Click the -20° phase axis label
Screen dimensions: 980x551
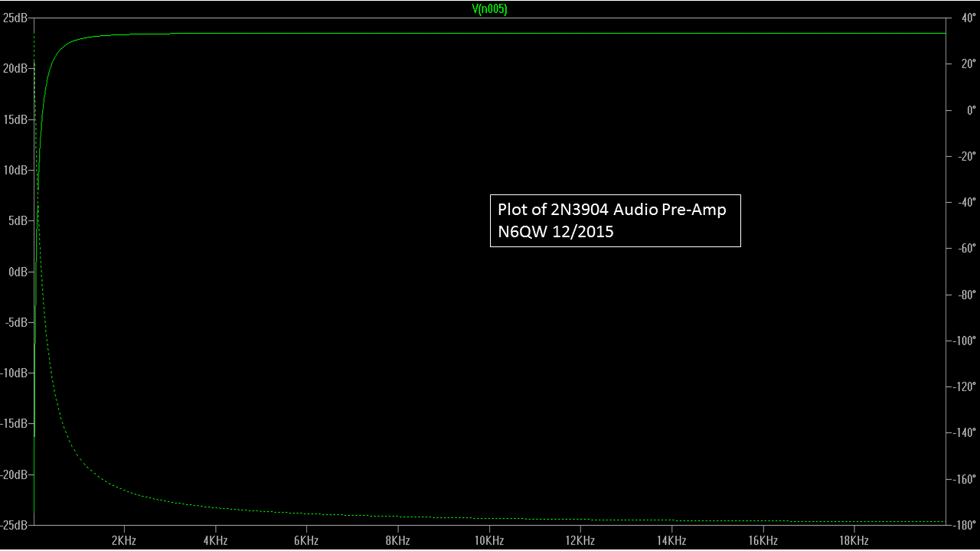click(967, 156)
